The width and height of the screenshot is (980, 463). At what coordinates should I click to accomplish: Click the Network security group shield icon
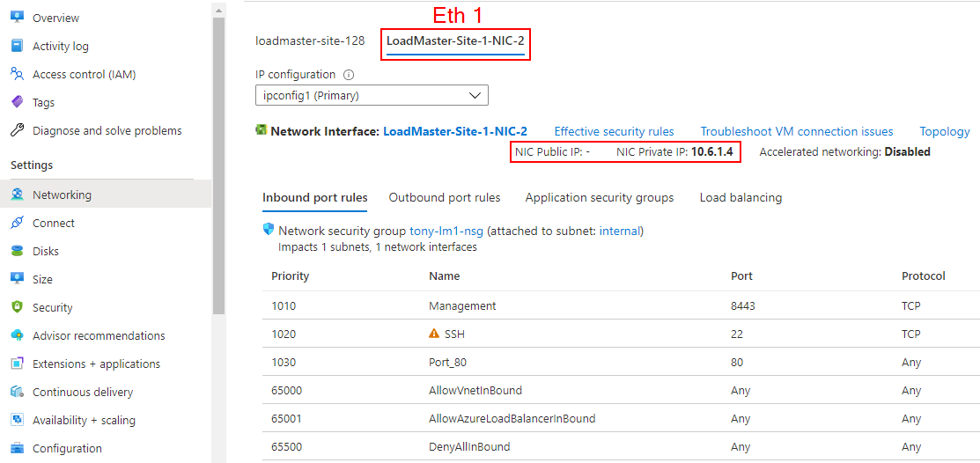(269, 231)
